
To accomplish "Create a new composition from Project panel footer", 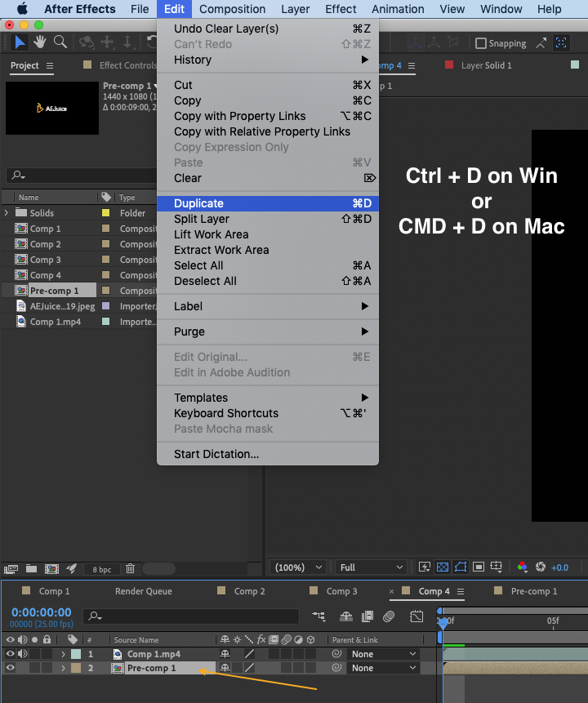I will 51,569.
